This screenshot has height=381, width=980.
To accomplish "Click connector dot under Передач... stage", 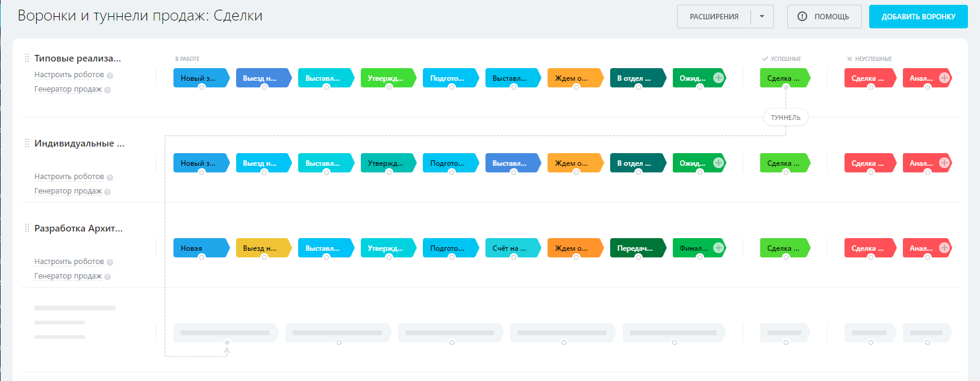I will (x=638, y=257).
